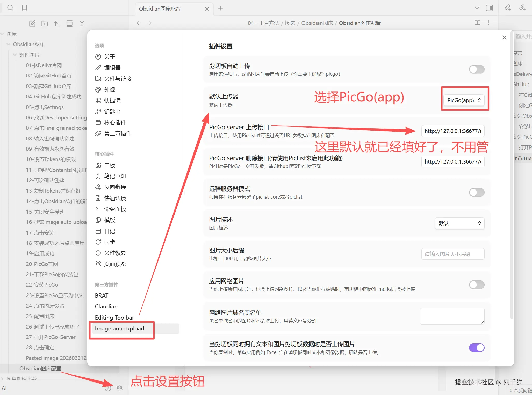Open the settings gear at bottom left
The height and width of the screenshot is (395, 532).
tap(119, 388)
